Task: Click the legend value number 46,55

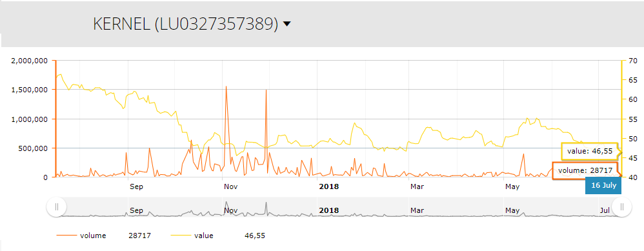Action: (x=255, y=236)
